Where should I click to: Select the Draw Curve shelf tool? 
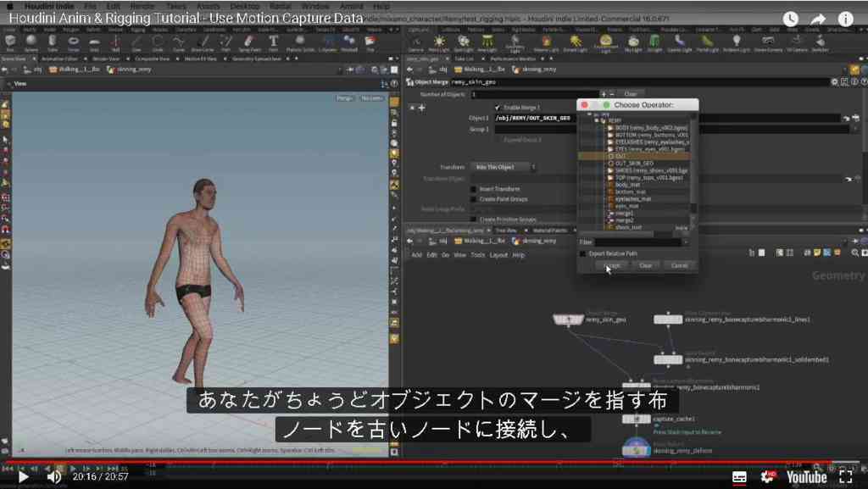coord(203,42)
